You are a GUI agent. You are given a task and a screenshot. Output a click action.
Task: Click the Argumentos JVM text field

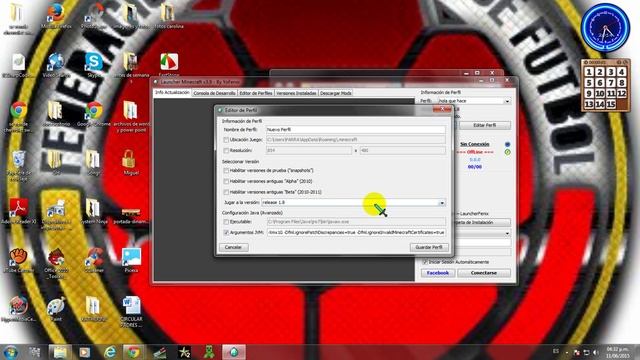click(x=356, y=232)
